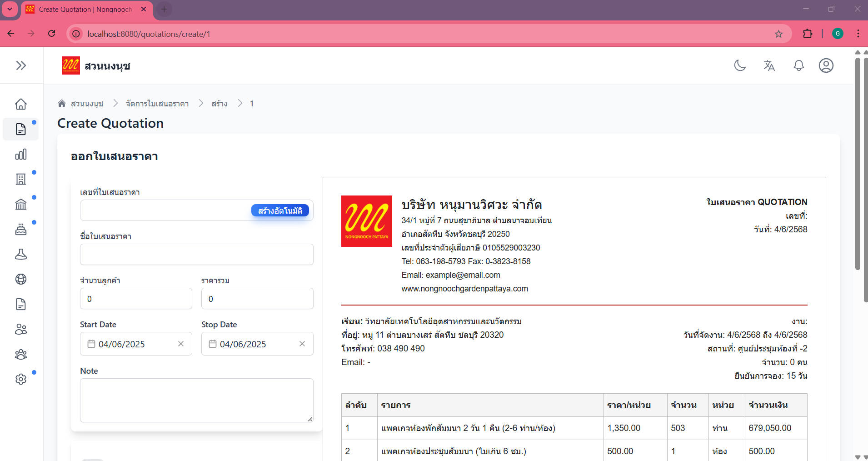The image size is (868, 461).
Task: Open the Stop Date picker field
Action: pos(257,344)
